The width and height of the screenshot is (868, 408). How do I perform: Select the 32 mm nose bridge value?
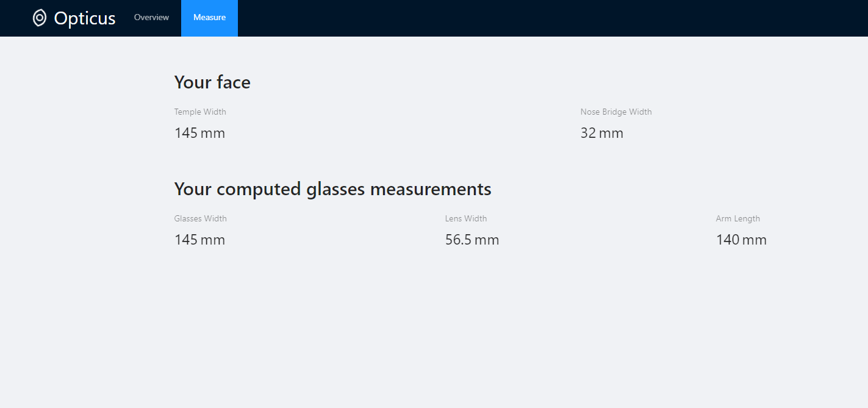pos(602,133)
